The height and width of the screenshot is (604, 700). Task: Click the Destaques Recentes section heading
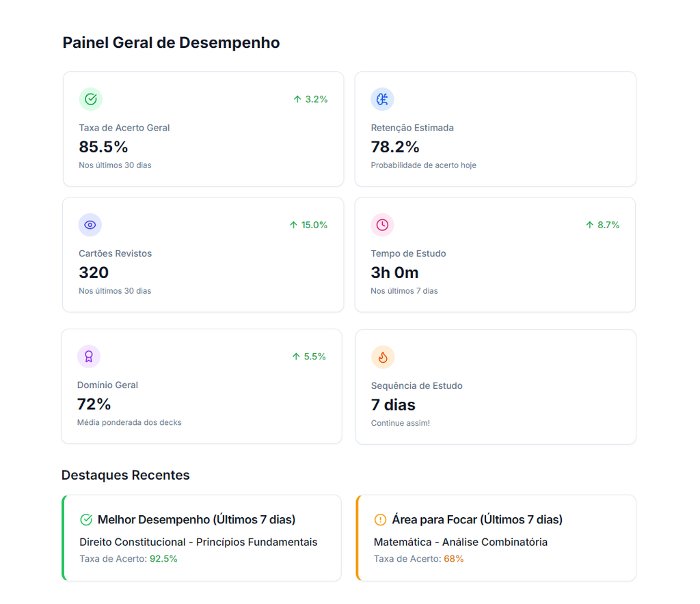coord(125,475)
